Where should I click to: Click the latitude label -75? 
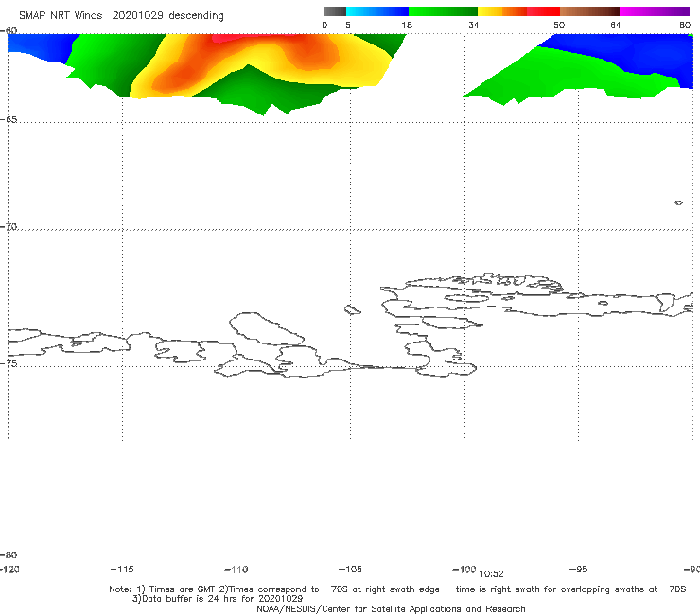9,363
